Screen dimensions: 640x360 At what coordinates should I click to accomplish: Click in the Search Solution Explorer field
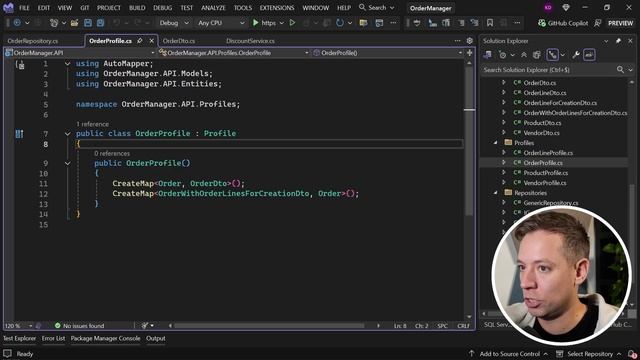tap(548, 70)
